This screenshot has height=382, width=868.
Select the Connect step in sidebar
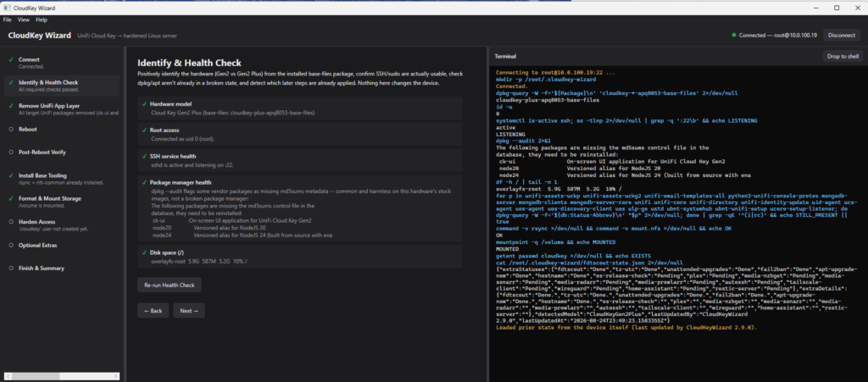tap(61, 63)
